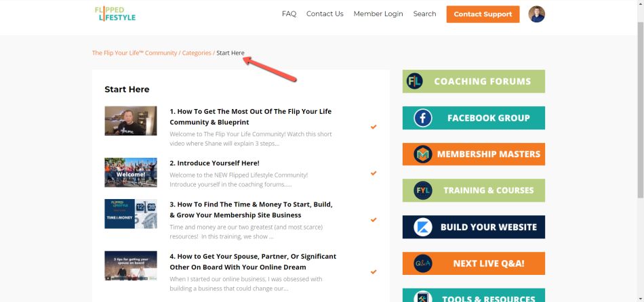The image size is (644, 302).
Task: Open the Facebook Group banner
Action: point(474,118)
